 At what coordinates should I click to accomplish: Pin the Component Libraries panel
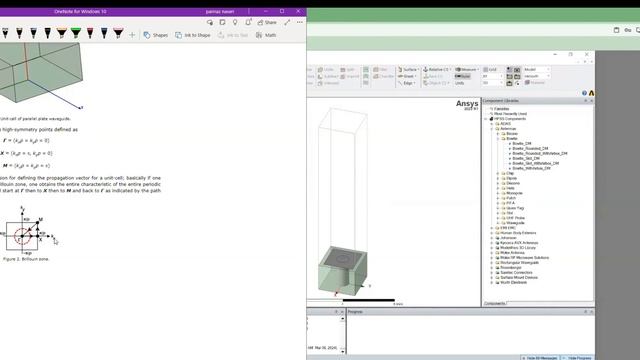[x=585, y=101]
